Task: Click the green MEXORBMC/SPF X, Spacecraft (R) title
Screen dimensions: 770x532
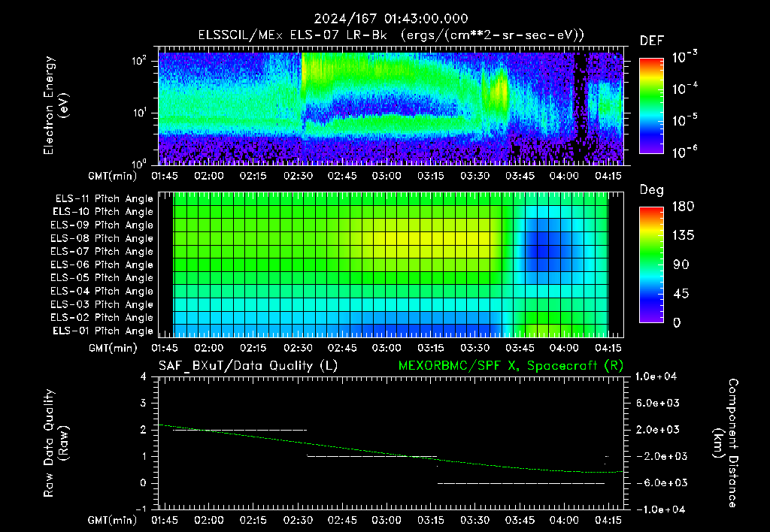Action: (511, 366)
